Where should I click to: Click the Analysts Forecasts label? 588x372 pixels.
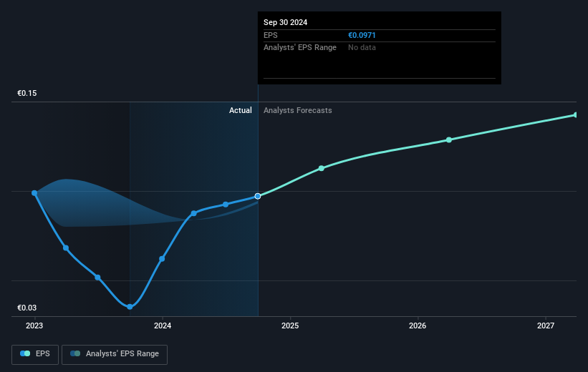click(x=298, y=110)
